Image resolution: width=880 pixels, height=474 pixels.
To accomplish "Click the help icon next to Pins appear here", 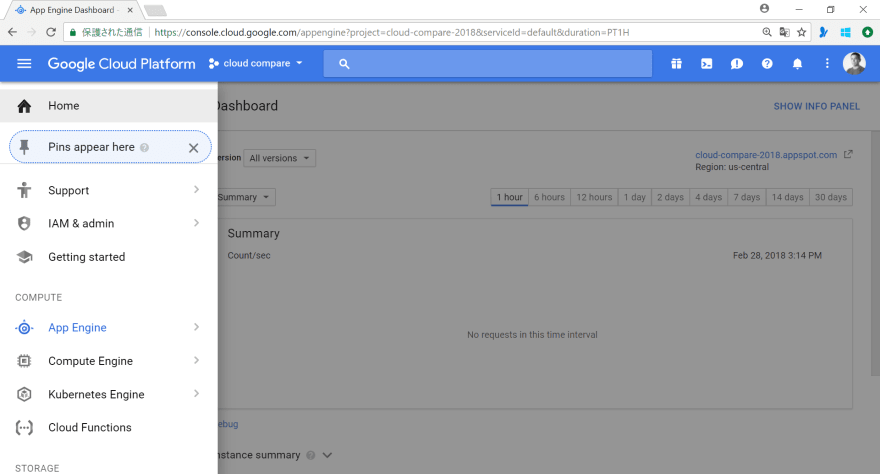I will click(144, 148).
